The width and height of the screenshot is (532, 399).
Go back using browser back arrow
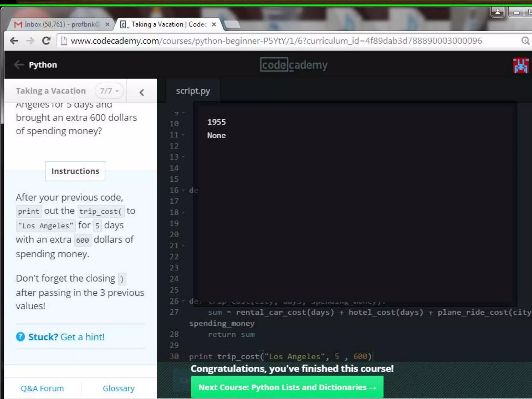coord(14,41)
